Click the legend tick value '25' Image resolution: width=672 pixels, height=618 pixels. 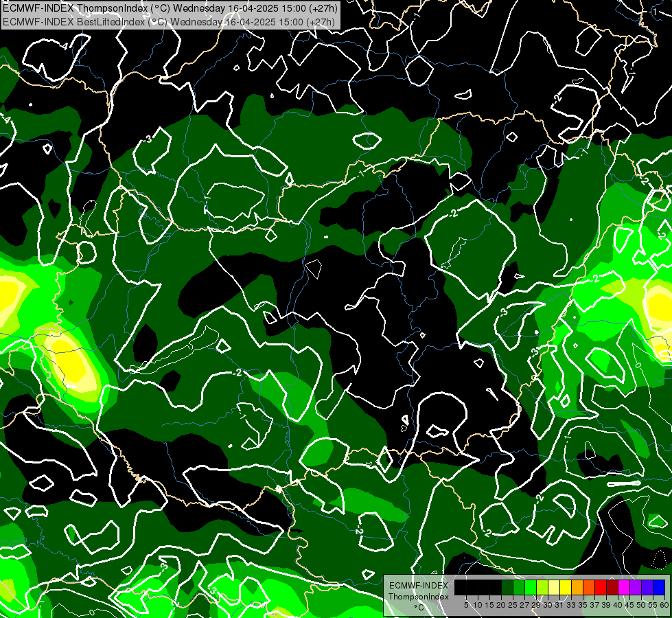click(513, 605)
